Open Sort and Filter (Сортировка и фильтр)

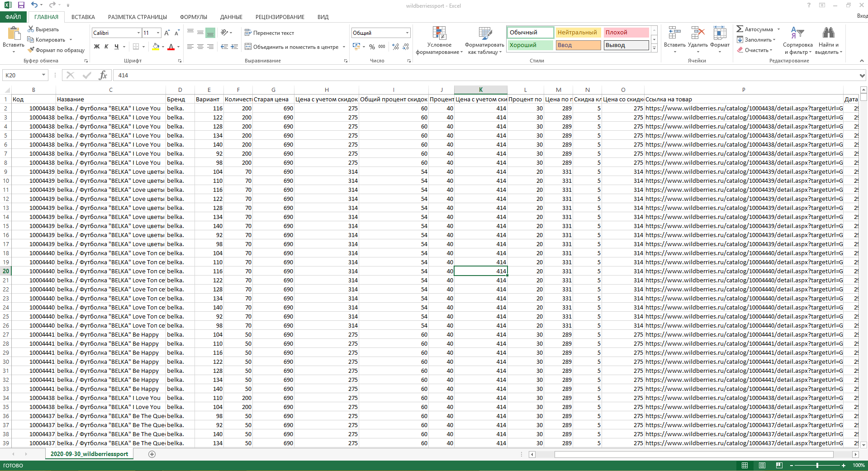797,40
